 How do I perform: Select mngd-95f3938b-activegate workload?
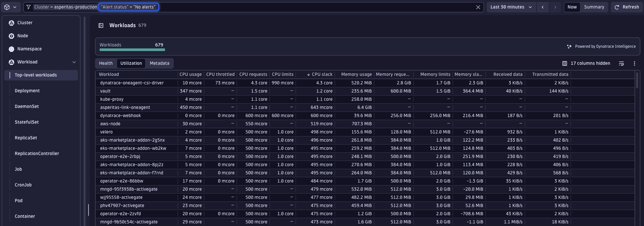[129, 189]
